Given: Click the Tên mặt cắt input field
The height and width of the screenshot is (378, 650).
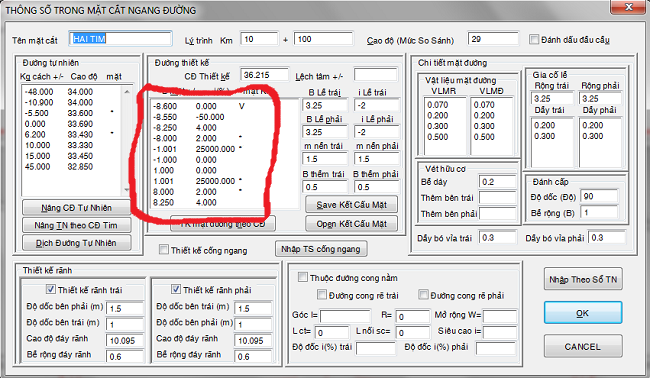Looking at the screenshot, I should click(120, 39).
